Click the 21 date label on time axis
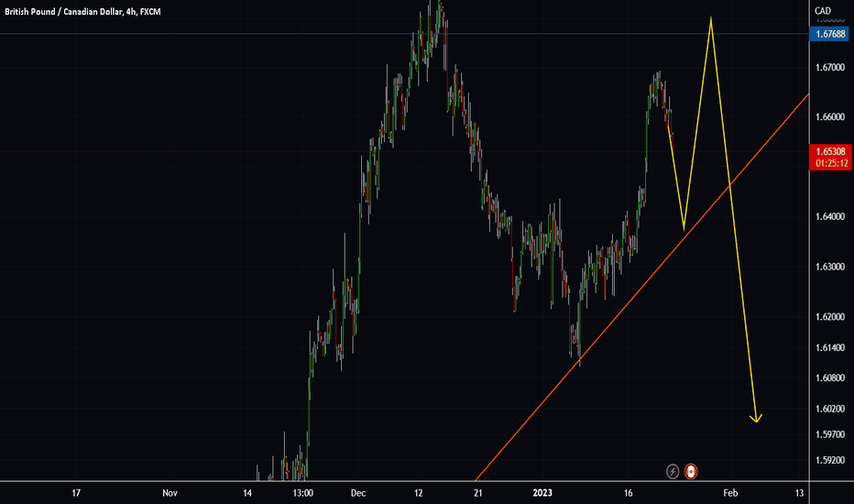This screenshot has width=854, height=504. tap(477, 493)
